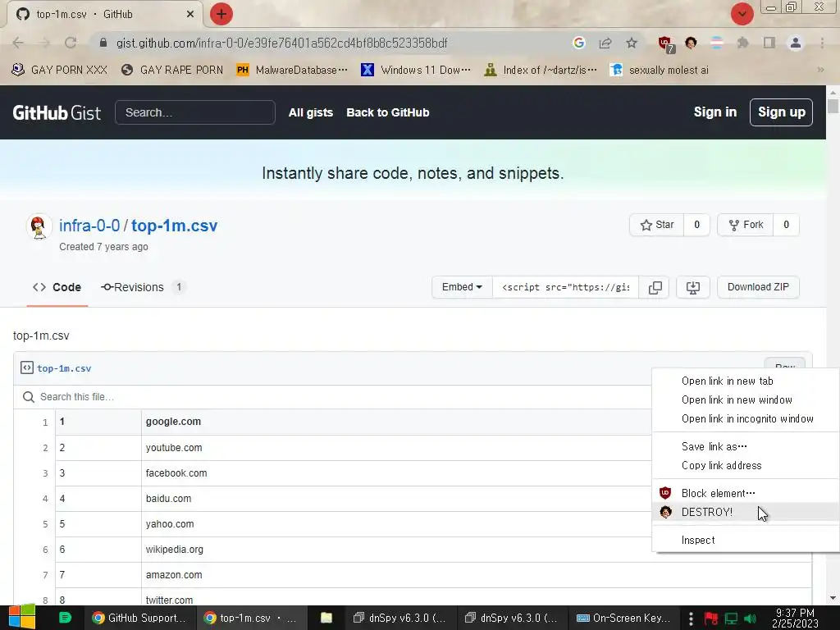Click the embed script text field

pyautogui.click(x=565, y=287)
